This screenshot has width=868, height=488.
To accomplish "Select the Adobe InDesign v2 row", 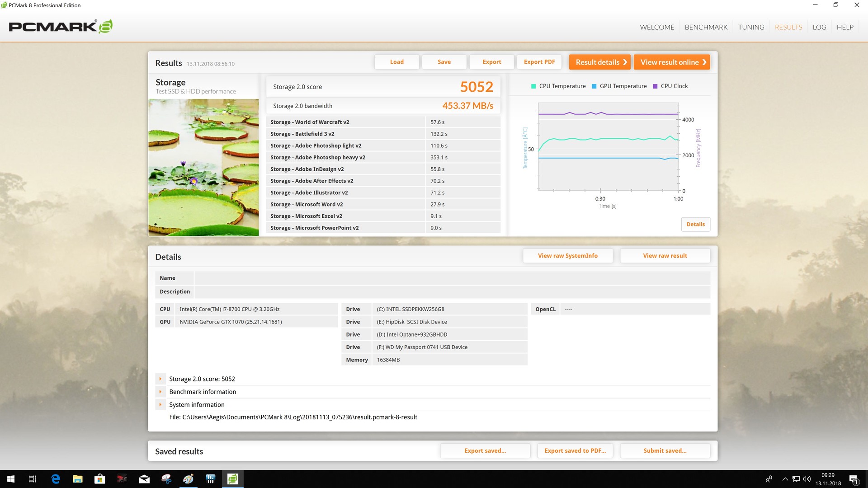I will tap(383, 169).
